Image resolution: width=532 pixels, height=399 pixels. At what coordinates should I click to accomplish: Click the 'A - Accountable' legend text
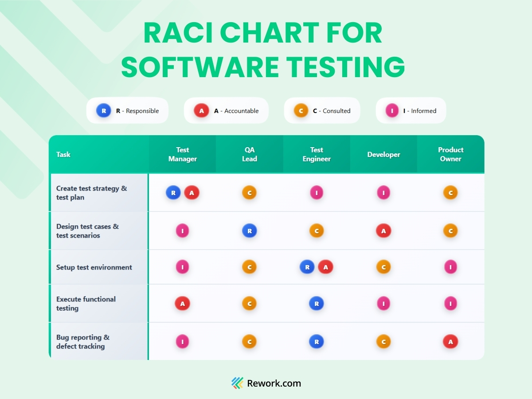[236, 111]
